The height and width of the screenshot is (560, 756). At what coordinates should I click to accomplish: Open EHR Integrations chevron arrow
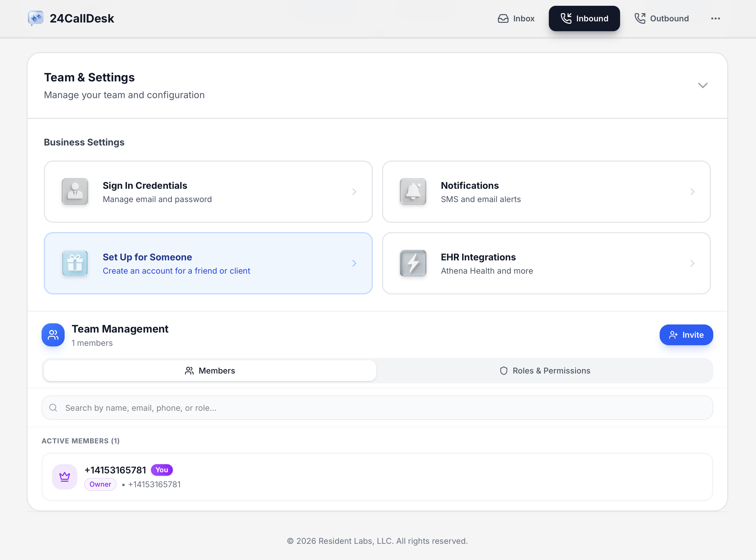692,263
